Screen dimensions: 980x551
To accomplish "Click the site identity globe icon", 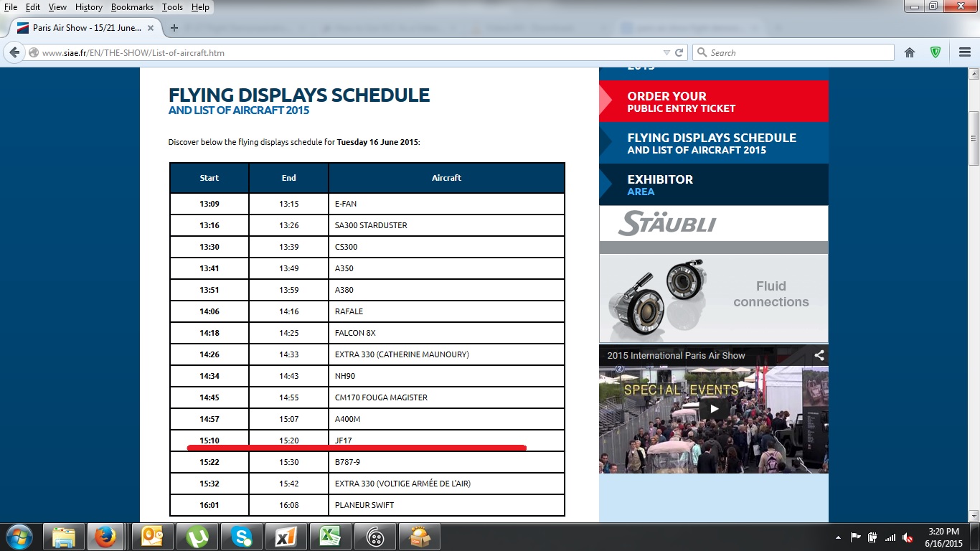I will (34, 52).
